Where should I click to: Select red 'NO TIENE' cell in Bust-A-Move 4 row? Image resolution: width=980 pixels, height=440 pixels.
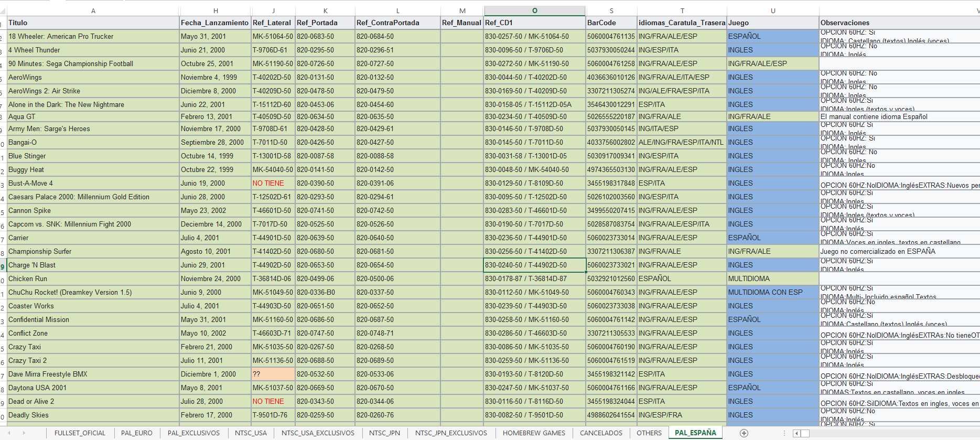(x=273, y=183)
